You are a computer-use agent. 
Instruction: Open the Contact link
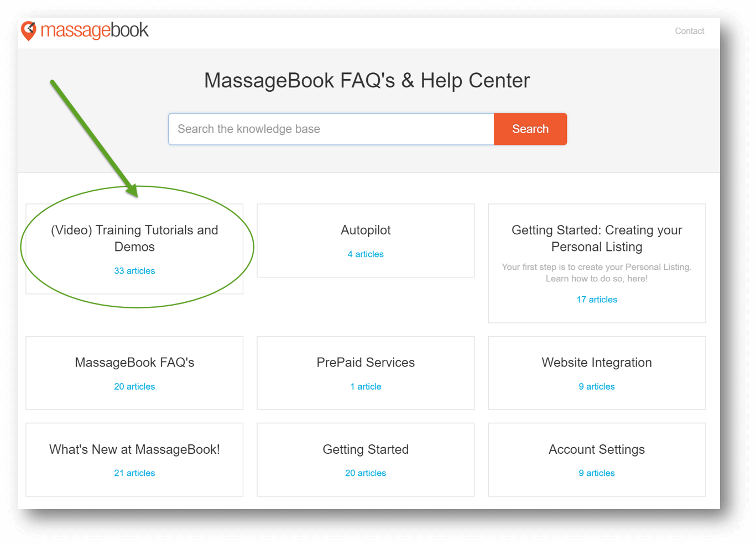(x=689, y=31)
